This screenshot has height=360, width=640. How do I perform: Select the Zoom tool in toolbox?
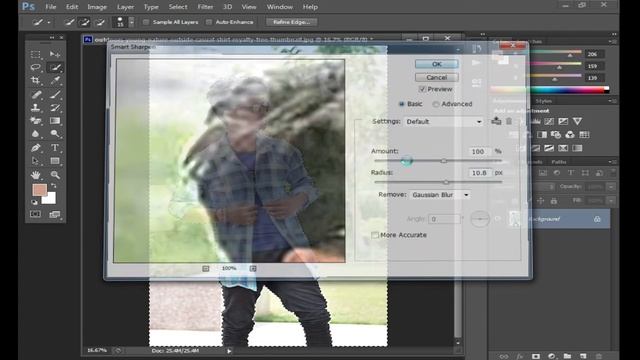click(x=55, y=175)
